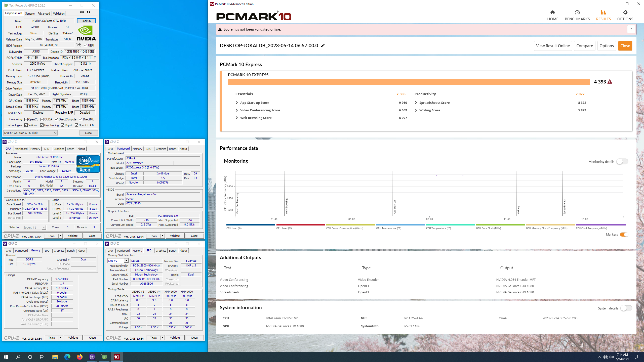
Task: Open Graphics tab in CPU-Z Mainboard window
Action: pyautogui.click(x=161, y=149)
